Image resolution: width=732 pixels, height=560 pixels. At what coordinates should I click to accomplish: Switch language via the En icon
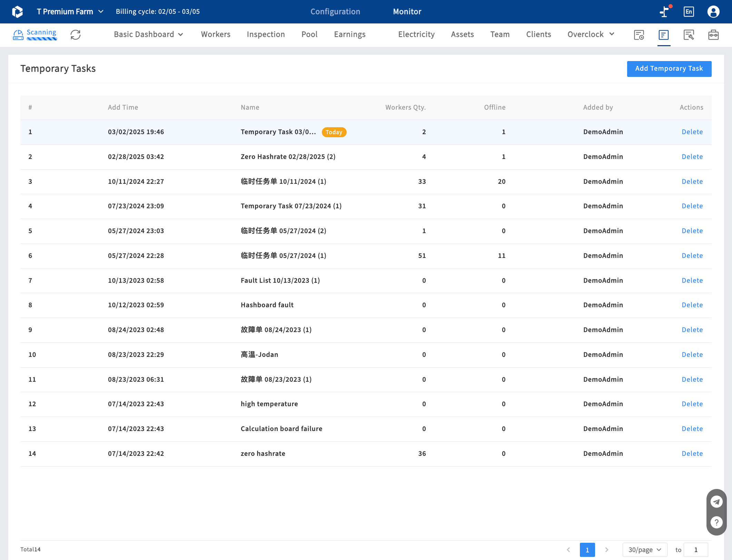click(x=689, y=12)
